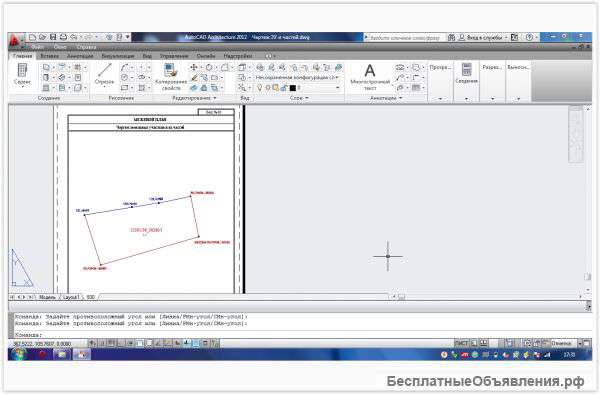Switch to the Layout1 tab
The height and width of the screenshot is (394, 600).
pos(71,297)
